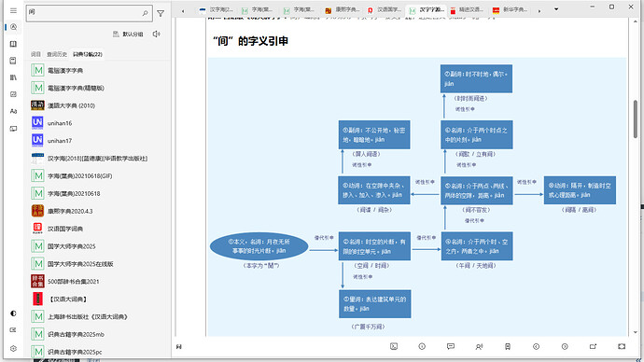Toggle dark mode half-circle icon in sidebar
Image resolution: width=644 pixels, height=362 pixels.
tap(13, 313)
